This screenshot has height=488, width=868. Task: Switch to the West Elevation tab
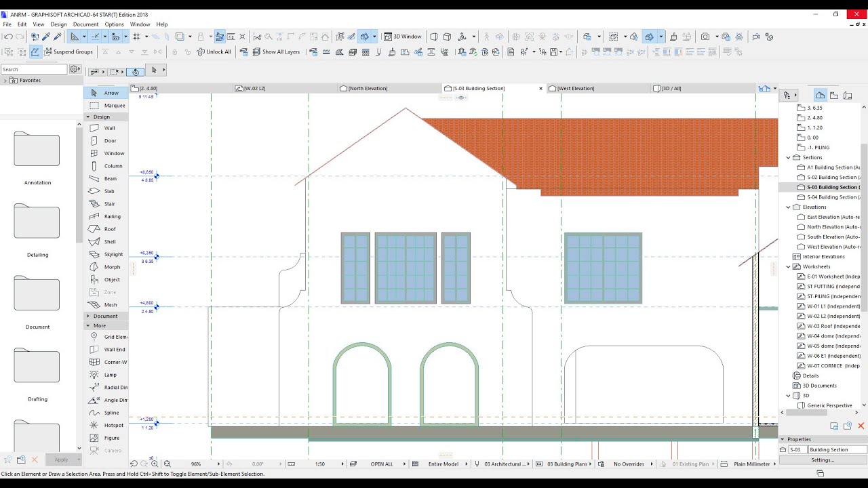tap(599, 88)
